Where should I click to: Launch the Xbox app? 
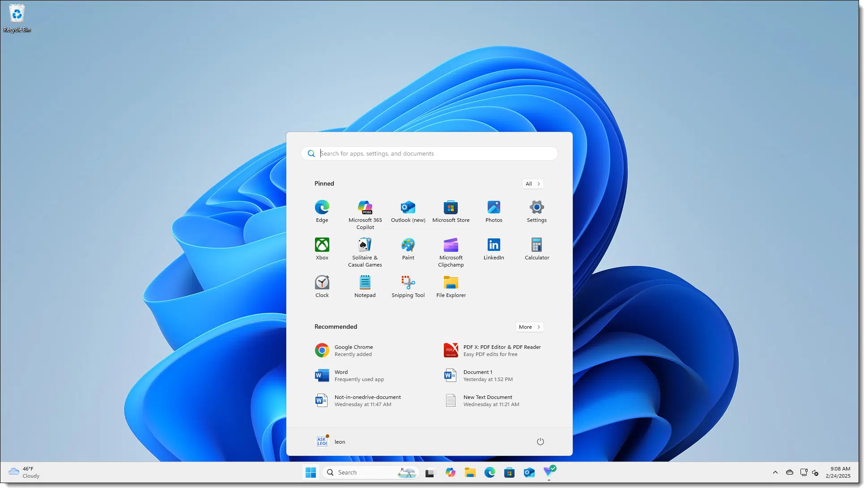[x=322, y=249]
